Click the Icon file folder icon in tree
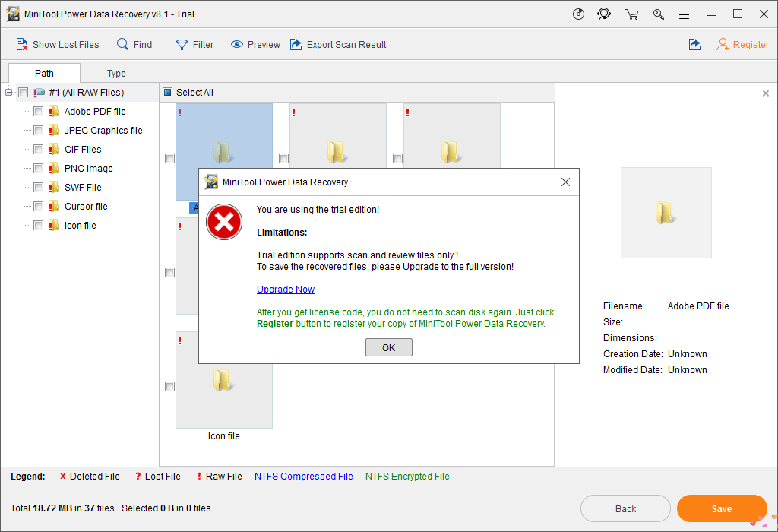 (54, 225)
